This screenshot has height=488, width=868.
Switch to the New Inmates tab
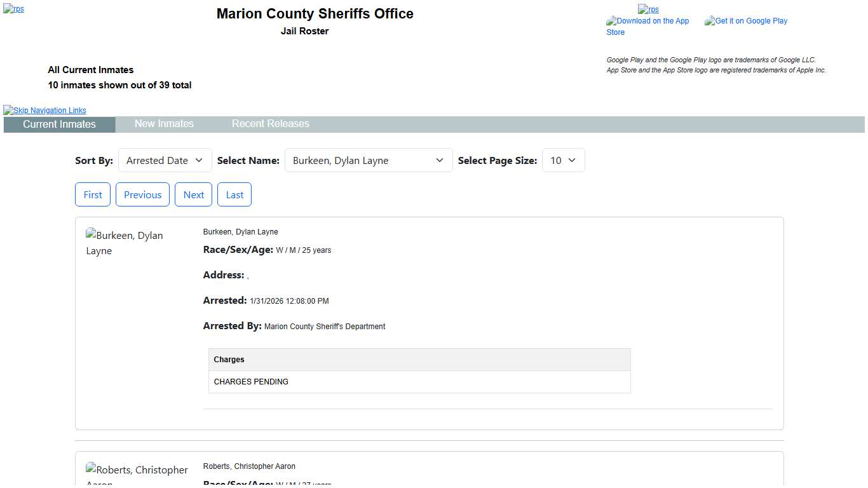(164, 124)
